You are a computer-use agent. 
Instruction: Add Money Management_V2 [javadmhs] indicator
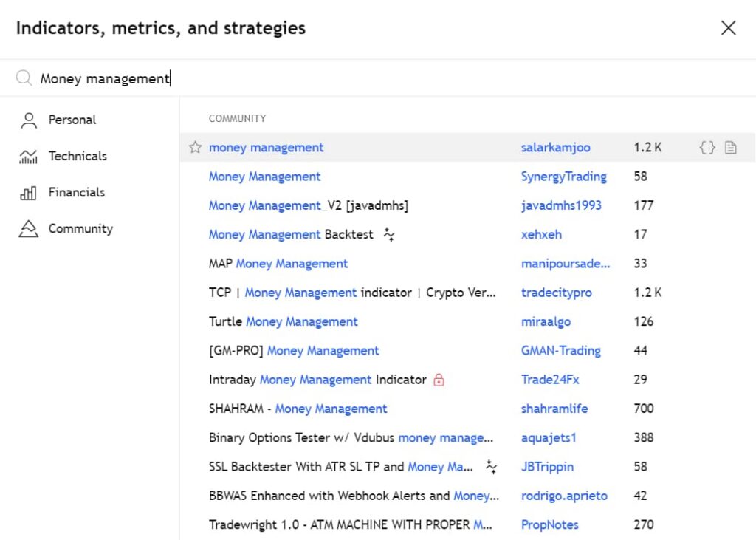308,205
